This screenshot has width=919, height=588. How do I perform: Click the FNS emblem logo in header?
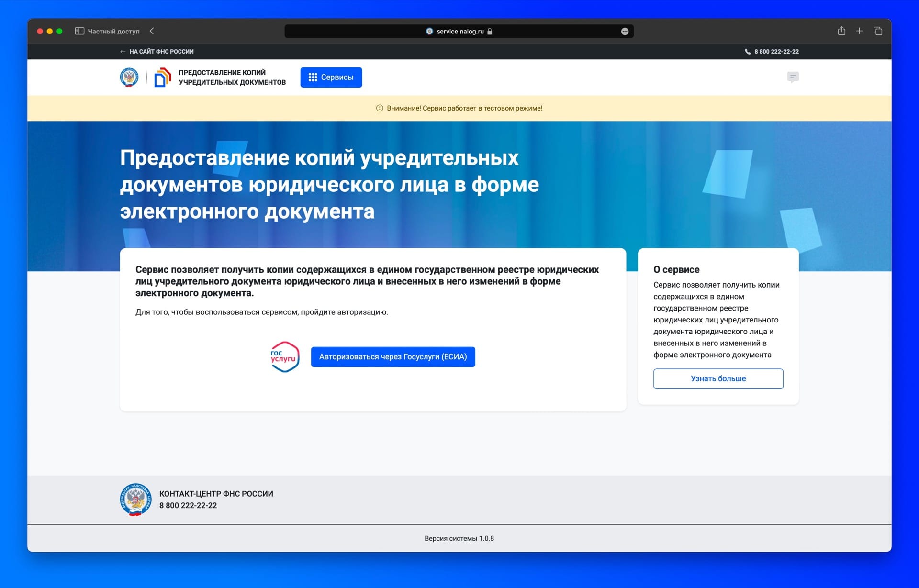coord(129,77)
